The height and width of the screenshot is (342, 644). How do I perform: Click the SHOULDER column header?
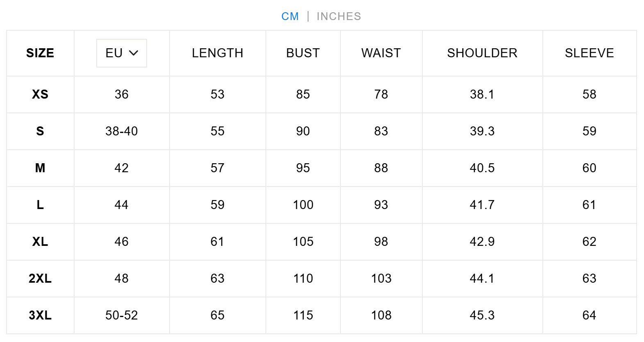(482, 53)
